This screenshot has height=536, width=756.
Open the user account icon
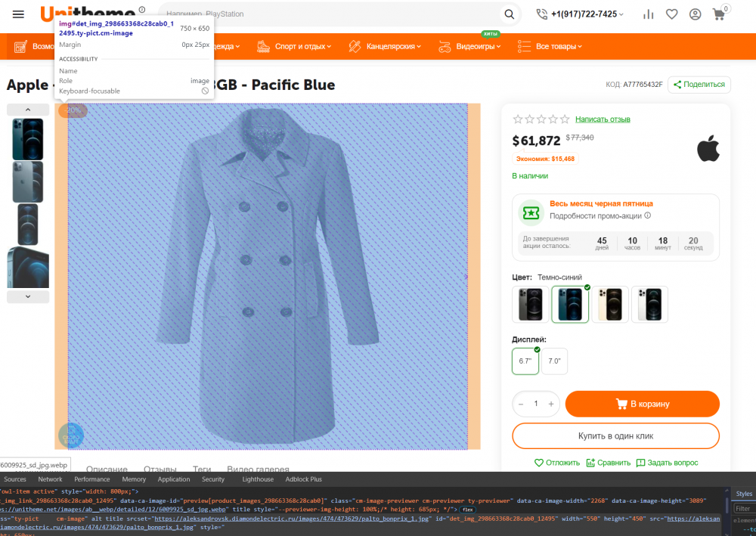click(x=695, y=14)
